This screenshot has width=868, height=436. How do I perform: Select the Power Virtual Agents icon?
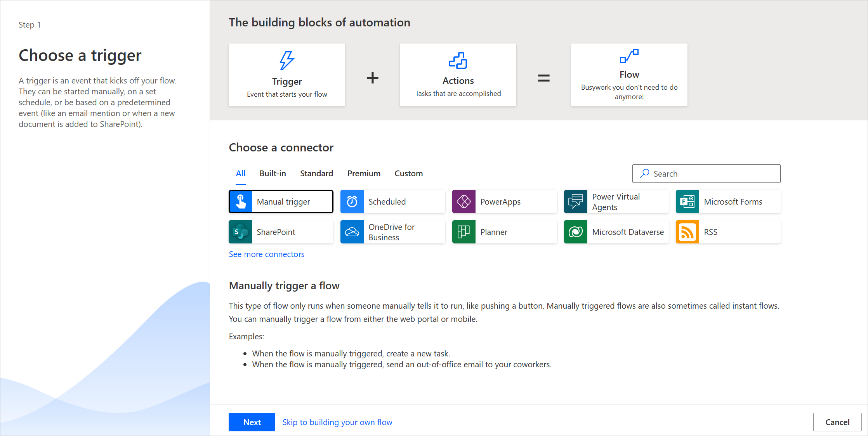pyautogui.click(x=576, y=201)
